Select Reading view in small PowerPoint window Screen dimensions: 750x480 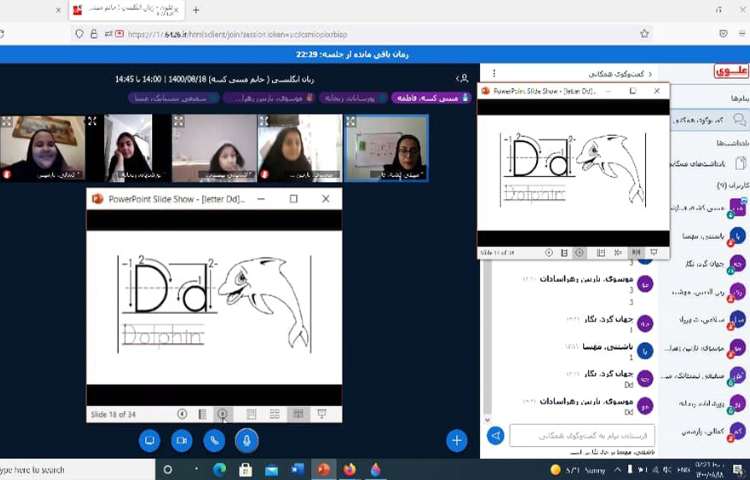point(636,252)
